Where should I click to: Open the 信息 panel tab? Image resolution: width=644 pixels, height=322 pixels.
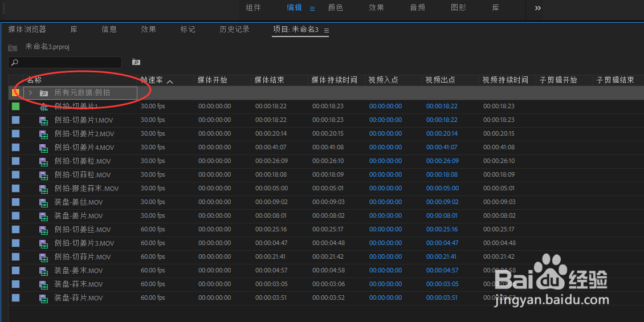point(109,29)
